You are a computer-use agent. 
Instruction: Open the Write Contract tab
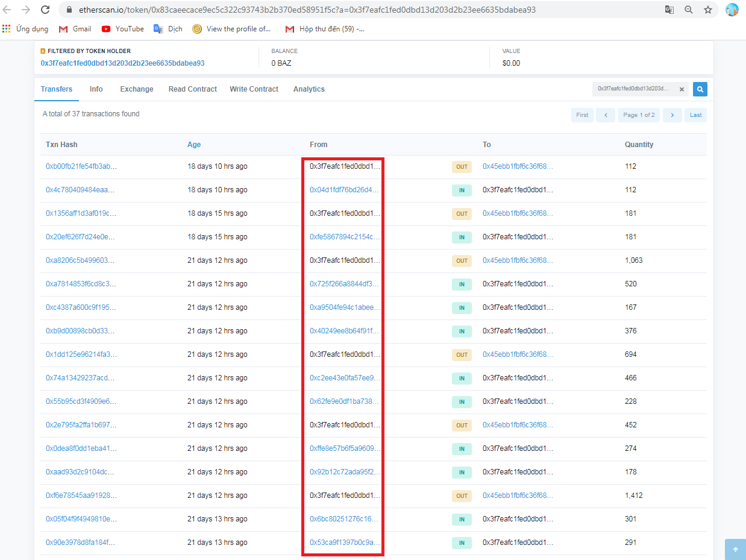click(254, 89)
